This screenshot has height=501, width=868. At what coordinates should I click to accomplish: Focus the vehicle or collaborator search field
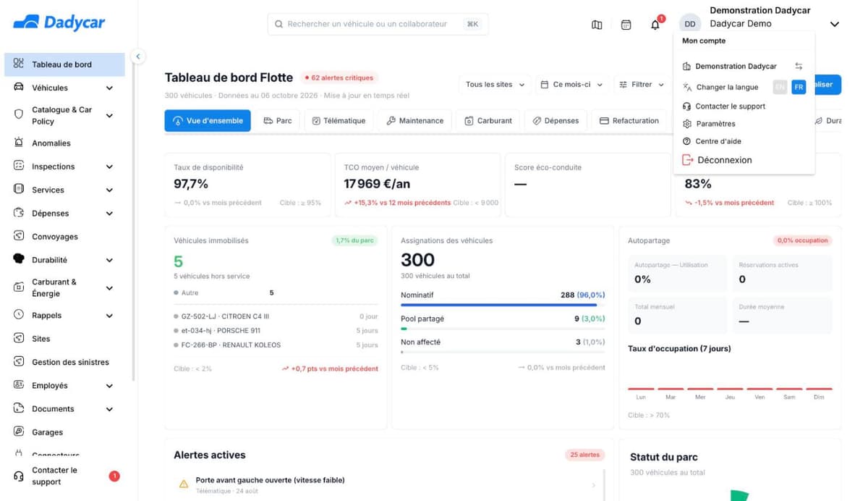[x=378, y=24]
